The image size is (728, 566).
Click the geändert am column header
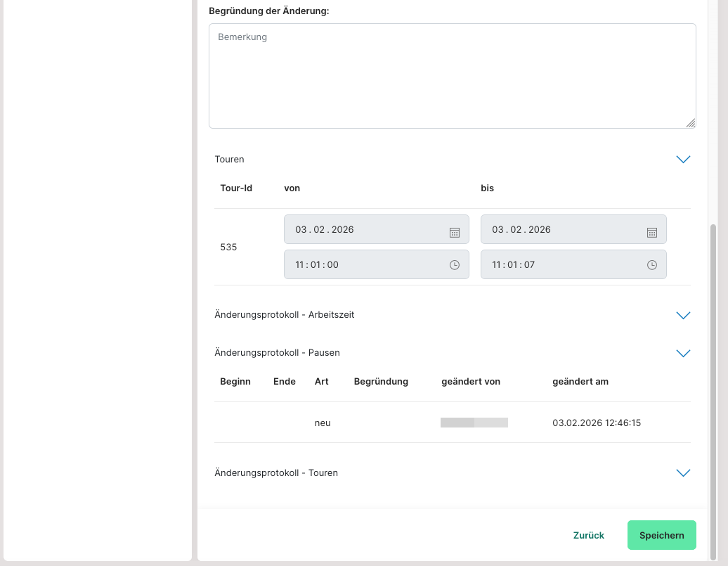click(x=580, y=382)
